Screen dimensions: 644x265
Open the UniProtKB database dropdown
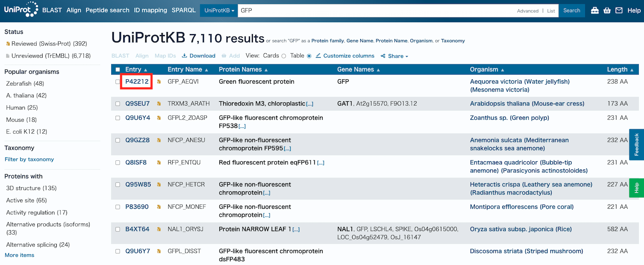[219, 10]
